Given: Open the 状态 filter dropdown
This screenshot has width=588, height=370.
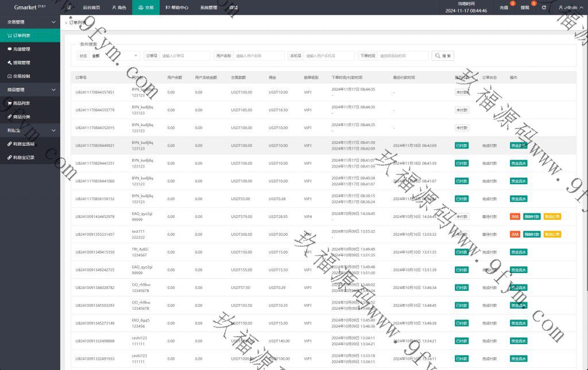Looking at the screenshot, I should coord(115,56).
